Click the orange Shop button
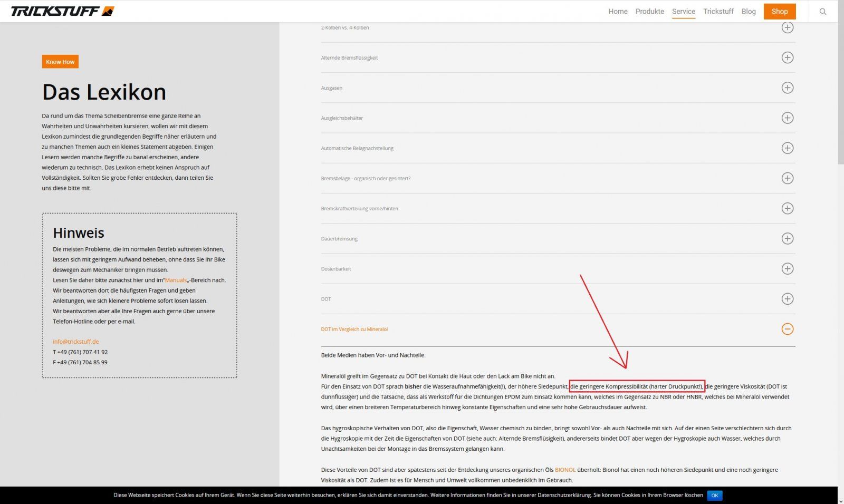This screenshot has width=844, height=504. (x=779, y=12)
